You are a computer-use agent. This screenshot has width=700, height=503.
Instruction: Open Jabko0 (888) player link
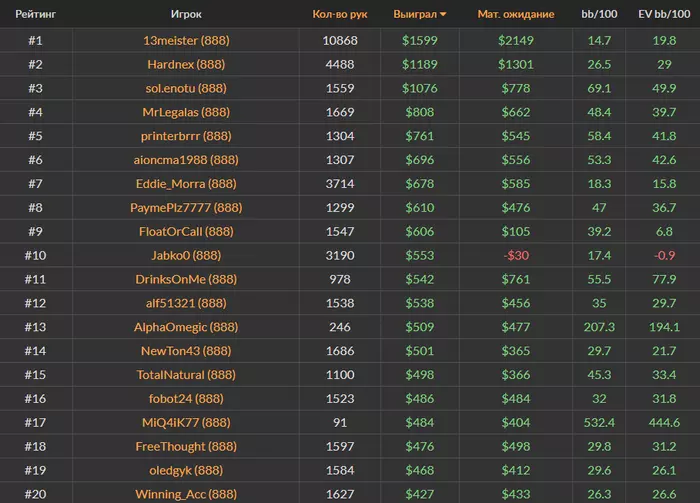tap(185, 256)
